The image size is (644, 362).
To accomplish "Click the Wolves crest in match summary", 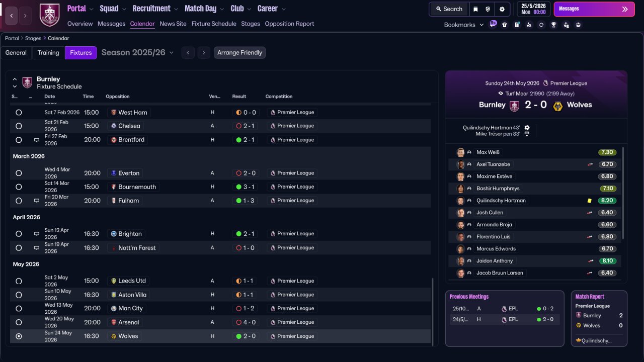I will 557,106.
